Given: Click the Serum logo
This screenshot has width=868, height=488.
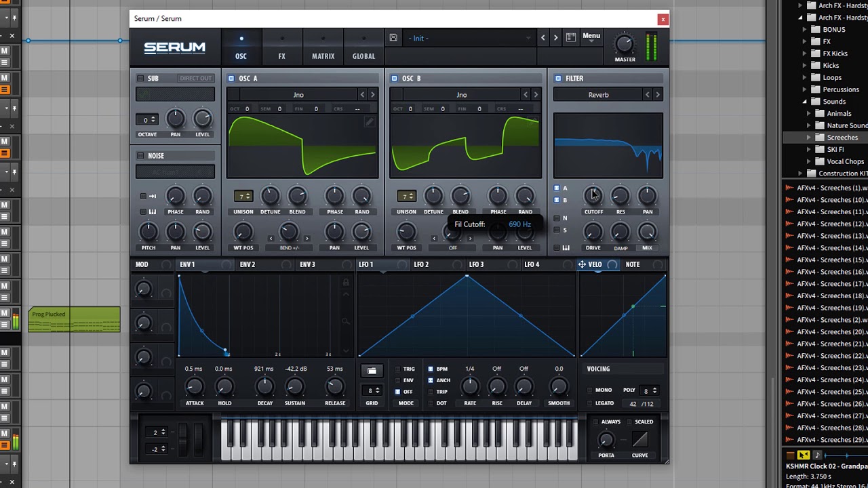Looking at the screenshot, I should 174,47.
